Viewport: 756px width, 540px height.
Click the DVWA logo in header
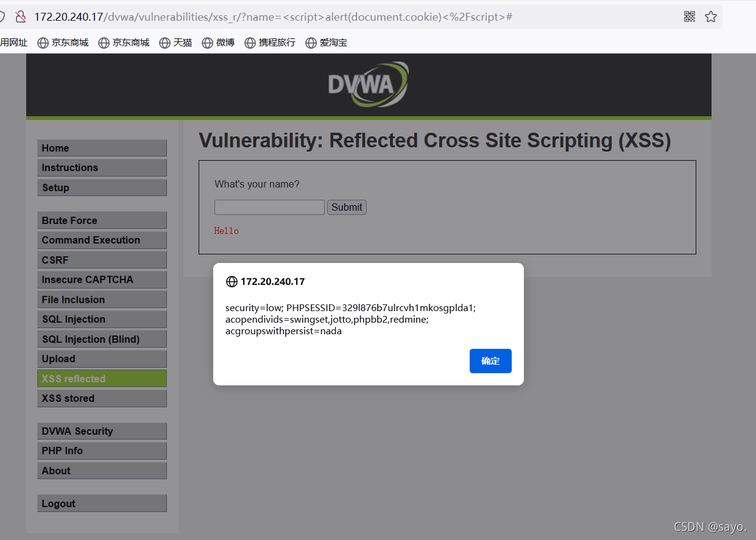[x=368, y=84]
